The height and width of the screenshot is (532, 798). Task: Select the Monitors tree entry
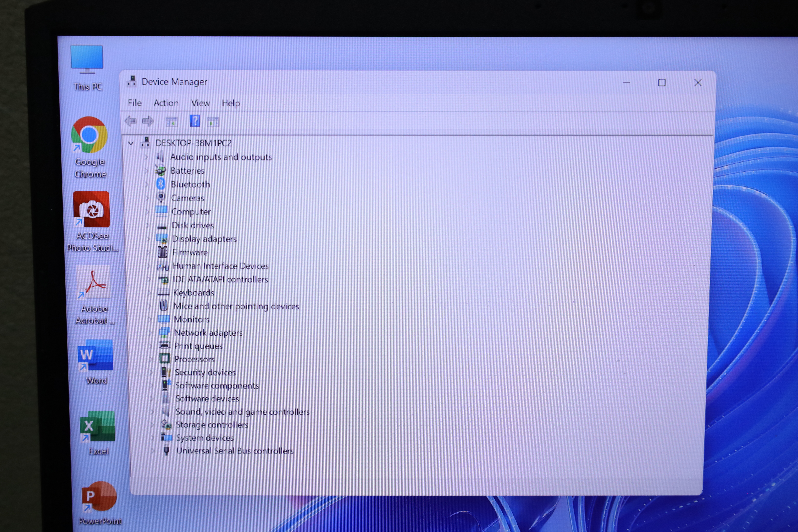[x=192, y=319]
